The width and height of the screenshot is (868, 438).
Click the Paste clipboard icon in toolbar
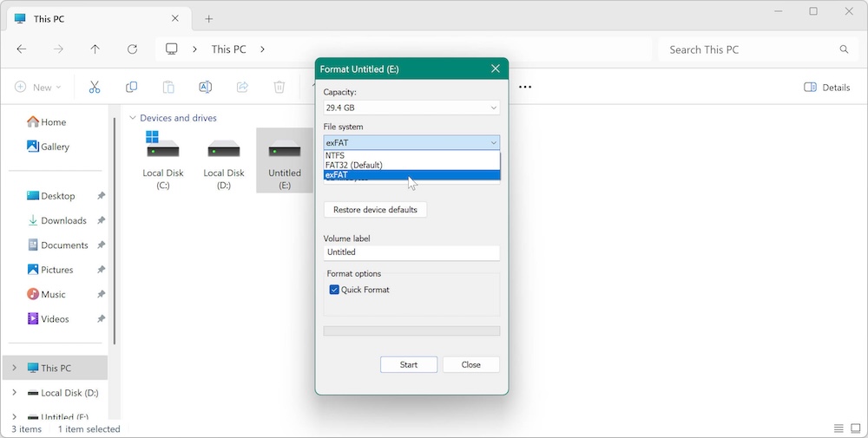pyautogui.click(x=168, y=87)
